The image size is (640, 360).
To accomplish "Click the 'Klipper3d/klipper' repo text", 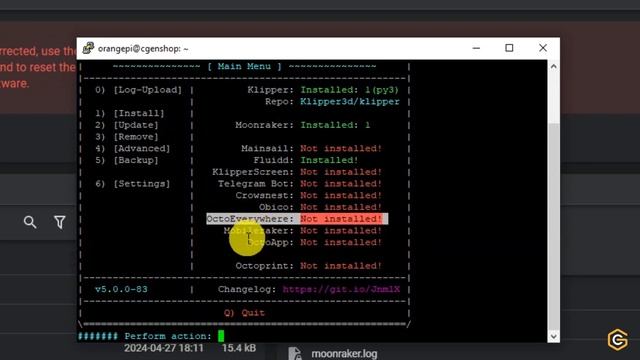I will click(x=350, y=102).
